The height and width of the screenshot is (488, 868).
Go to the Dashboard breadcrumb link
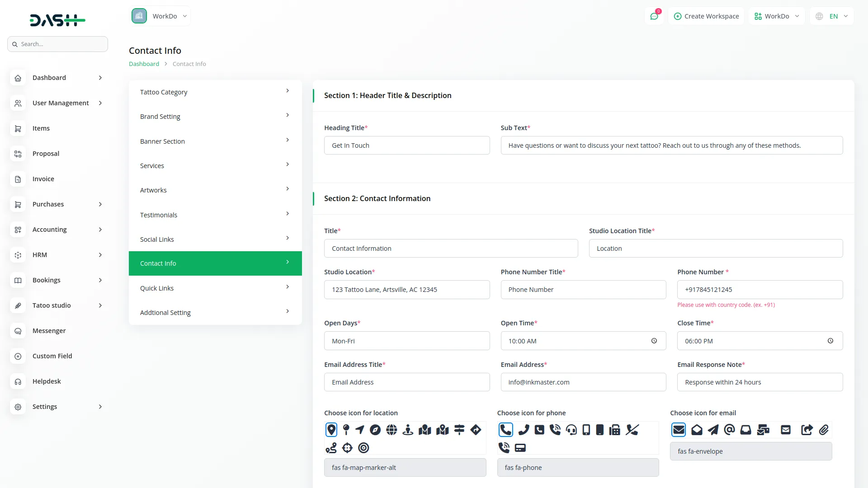[x=144, y=64]
